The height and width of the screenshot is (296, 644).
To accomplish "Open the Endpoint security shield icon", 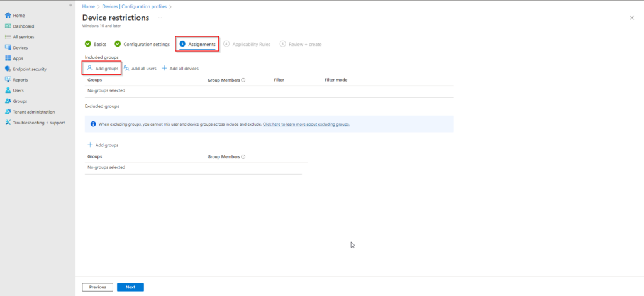I will (8, 69).
